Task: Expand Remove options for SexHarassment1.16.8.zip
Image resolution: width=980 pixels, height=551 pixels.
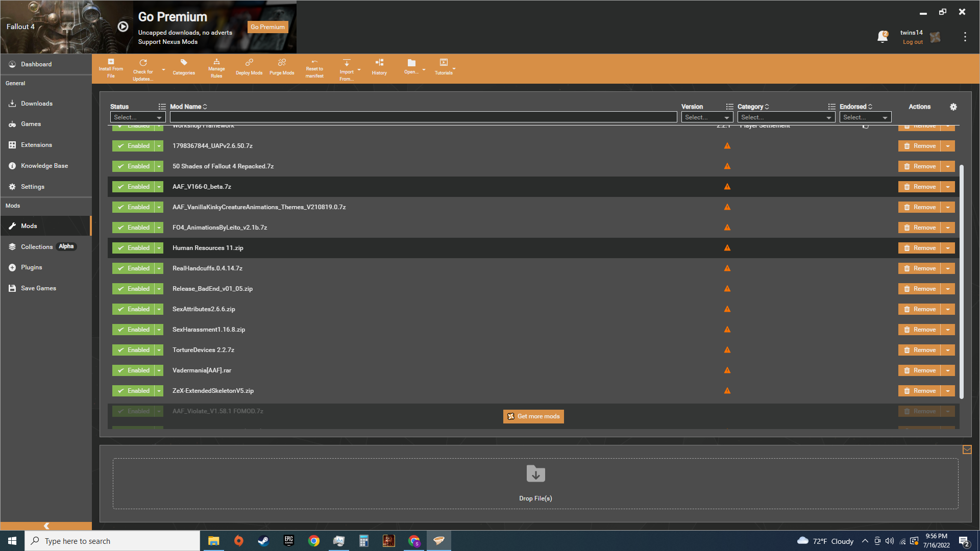Action: tap(948, 330)
